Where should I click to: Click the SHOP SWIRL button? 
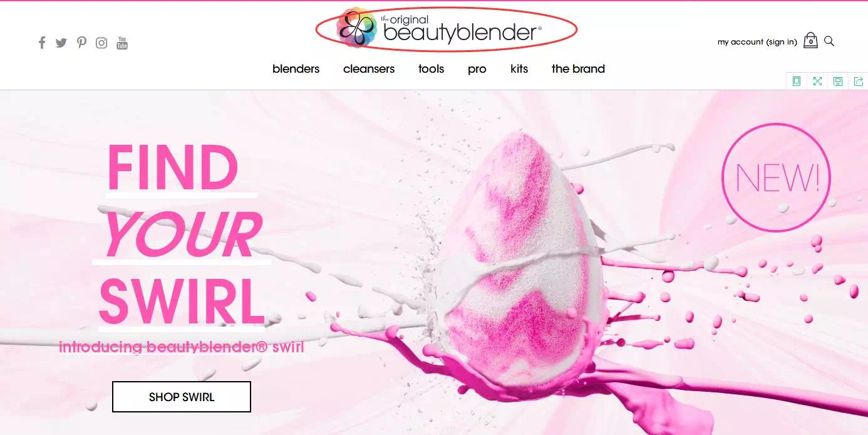[x=182, y=397]
